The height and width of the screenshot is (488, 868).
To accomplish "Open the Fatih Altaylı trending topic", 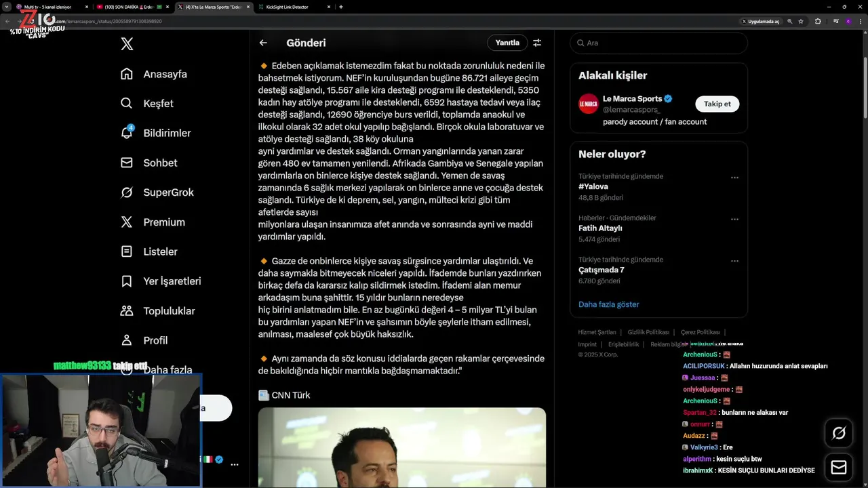I will 600,228.
